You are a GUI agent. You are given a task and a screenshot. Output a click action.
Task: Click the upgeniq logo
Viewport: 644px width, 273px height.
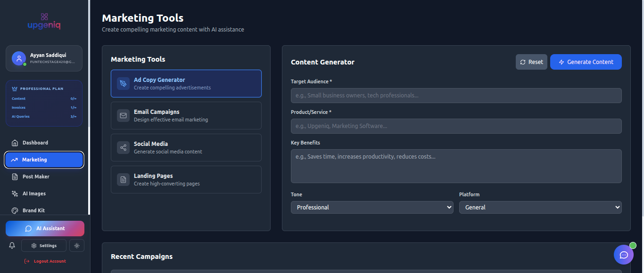[43, 21]
